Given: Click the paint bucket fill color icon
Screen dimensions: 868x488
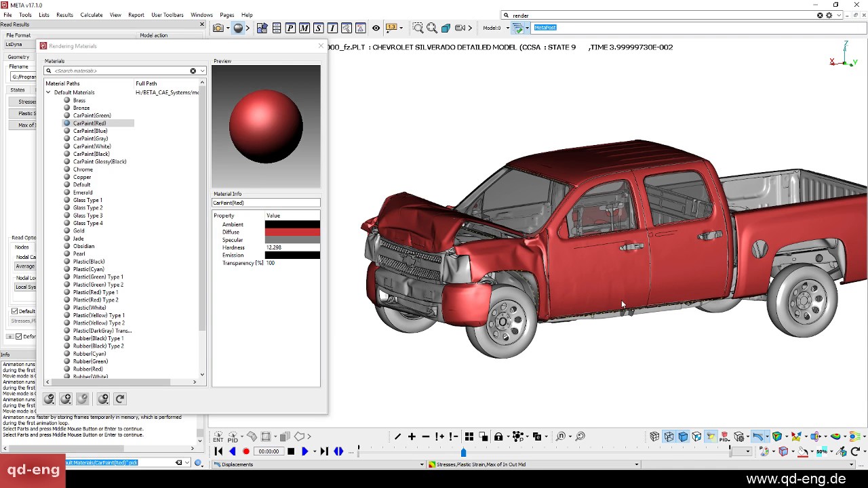Looking at the screenshot, I should 802,451.
